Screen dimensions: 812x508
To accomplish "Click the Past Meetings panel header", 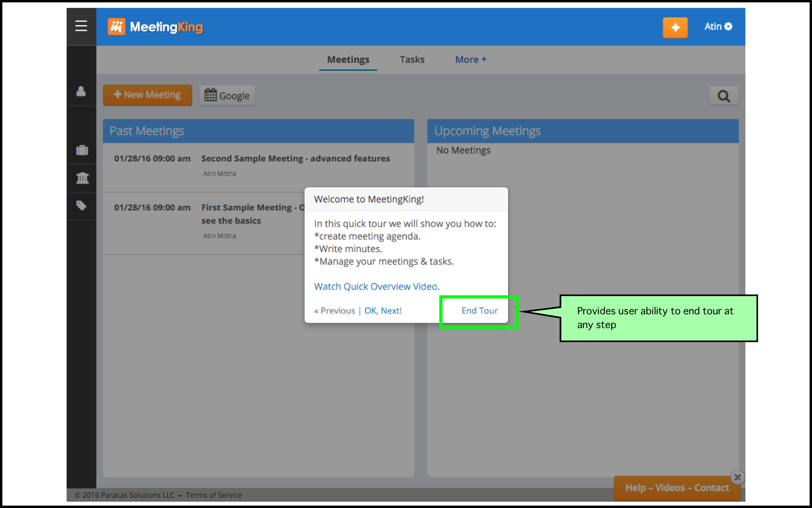I will (259, 131).
